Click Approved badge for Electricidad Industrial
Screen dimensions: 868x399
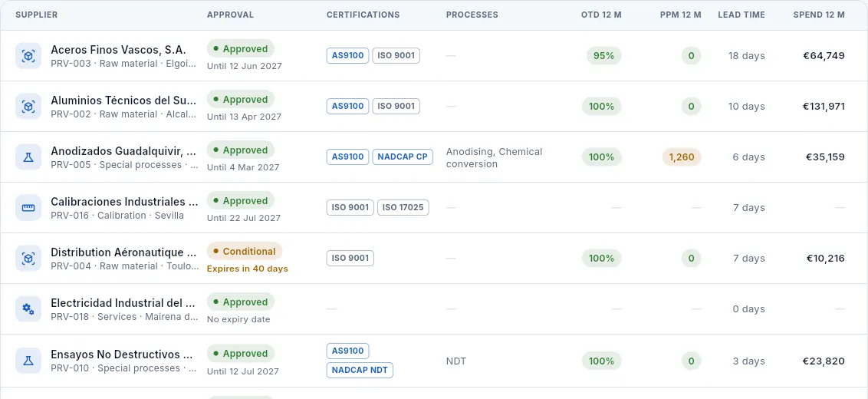[x=241, y=302]
